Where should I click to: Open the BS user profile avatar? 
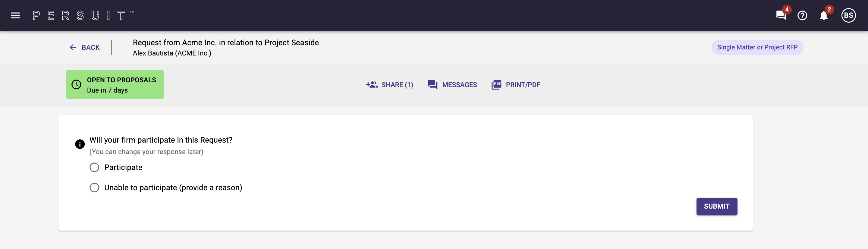848,15
